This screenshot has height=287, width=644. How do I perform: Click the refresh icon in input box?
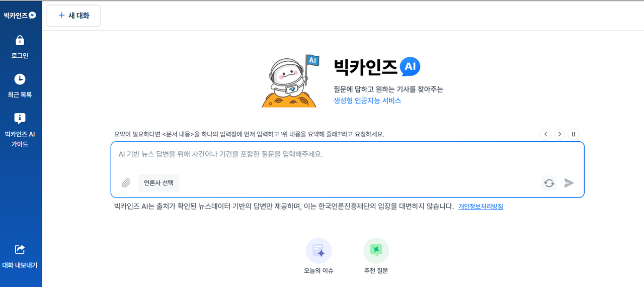(549, 183)
